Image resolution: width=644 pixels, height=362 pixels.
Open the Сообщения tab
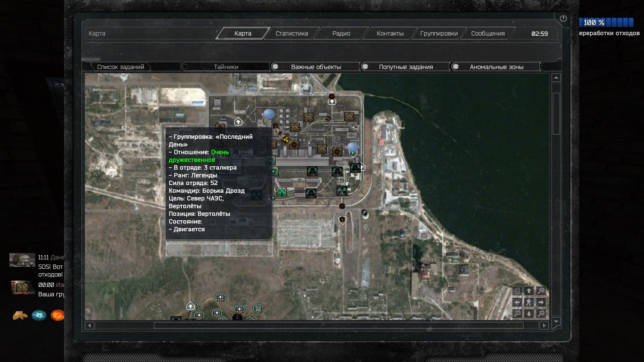click(488, 34)
